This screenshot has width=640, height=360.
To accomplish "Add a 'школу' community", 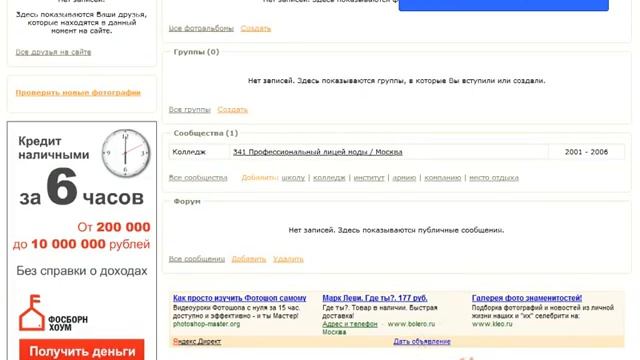I will pyautogui.click(x=293, y=178).
